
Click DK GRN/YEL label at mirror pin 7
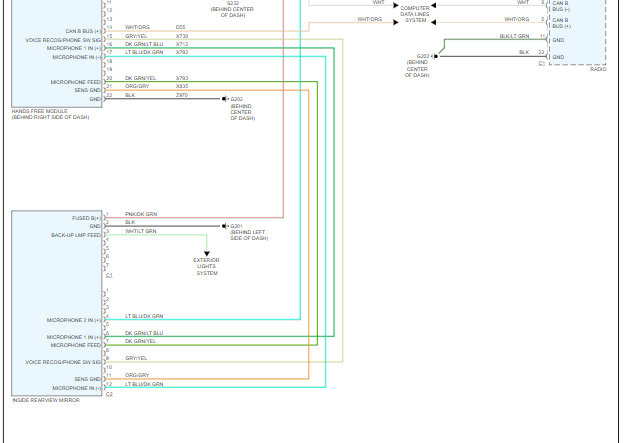pos(140,341)
